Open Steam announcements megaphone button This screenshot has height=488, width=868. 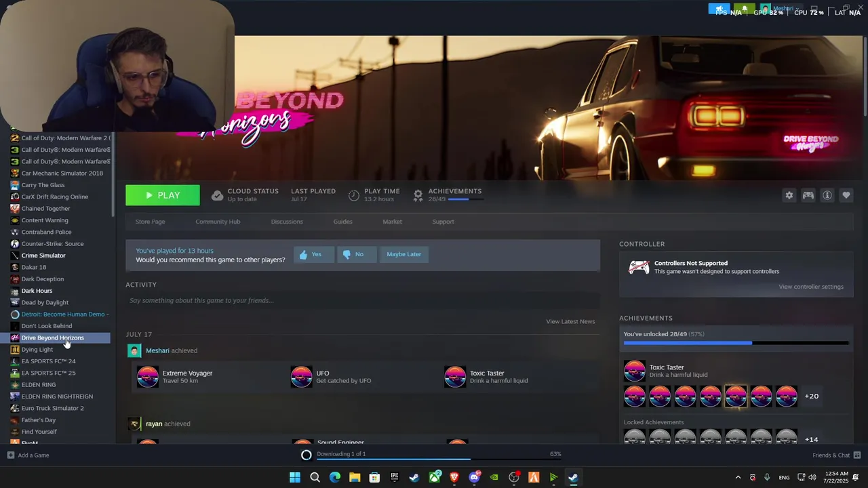719,9
